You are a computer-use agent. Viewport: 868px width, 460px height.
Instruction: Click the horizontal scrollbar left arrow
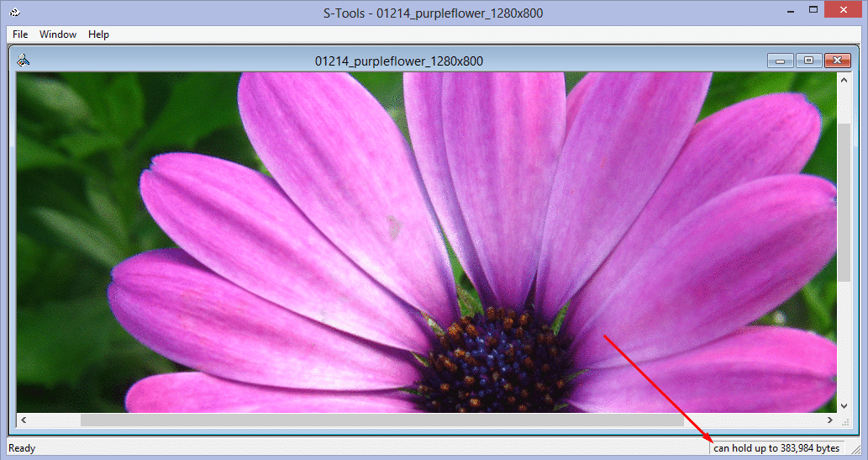24,420
